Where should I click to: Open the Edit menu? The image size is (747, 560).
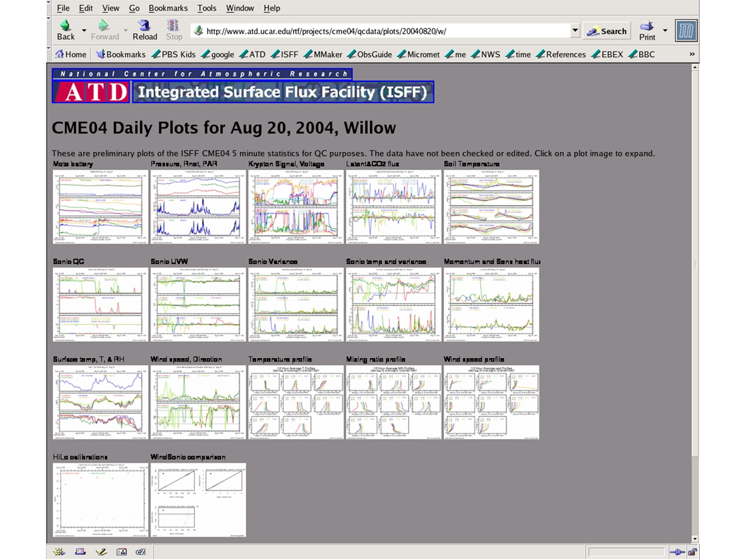[85, 8]
